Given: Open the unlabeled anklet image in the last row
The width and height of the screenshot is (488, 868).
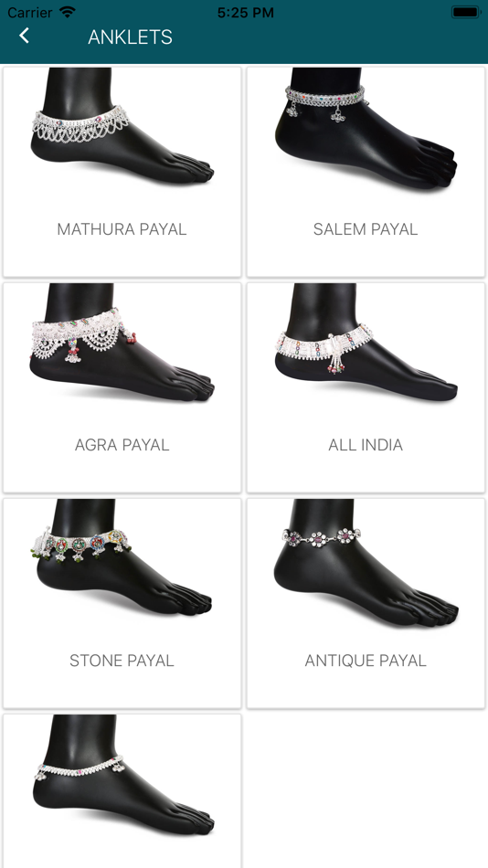Looking at the screenshot, I should [x=122, y=775].
